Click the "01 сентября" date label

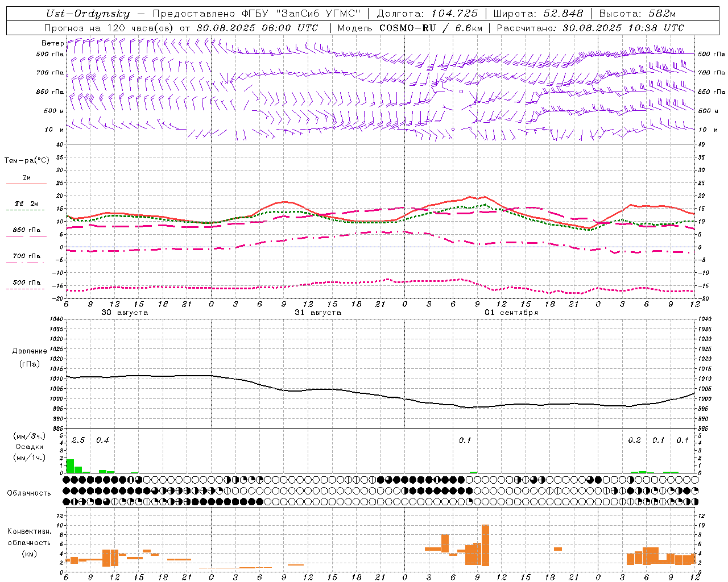pos(511,313)
